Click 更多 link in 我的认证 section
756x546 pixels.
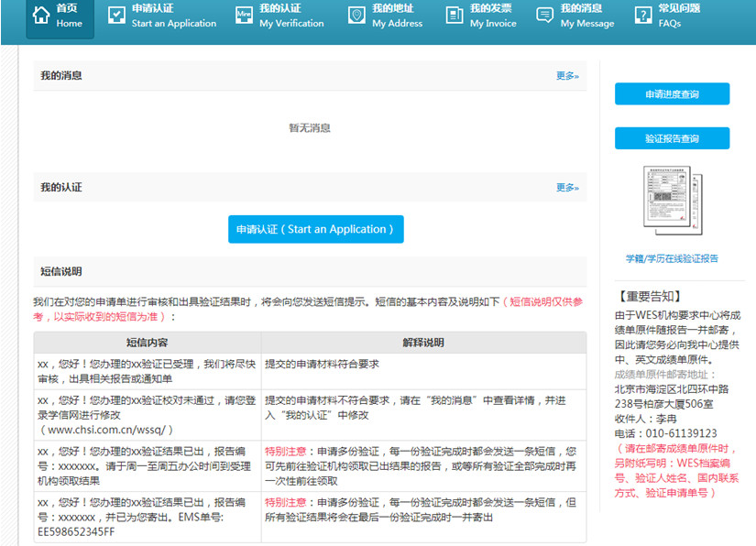pyautogui.click(x=567, y=188)
